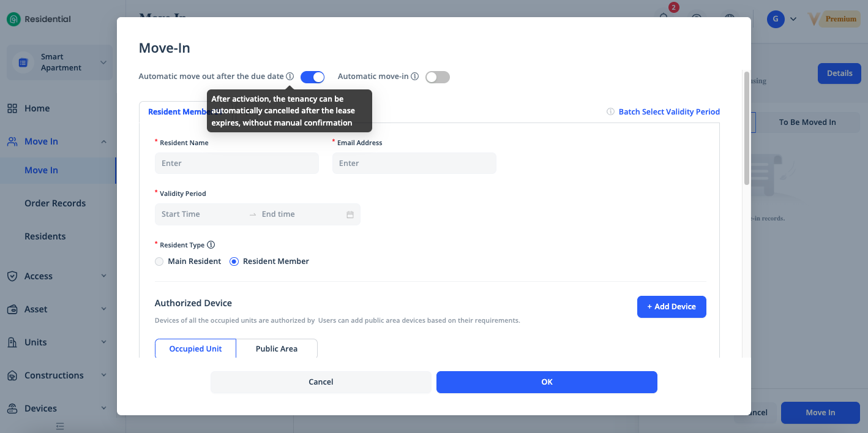Open Order Records in the sidebar
868x433 pixels.
coord(55,203)
